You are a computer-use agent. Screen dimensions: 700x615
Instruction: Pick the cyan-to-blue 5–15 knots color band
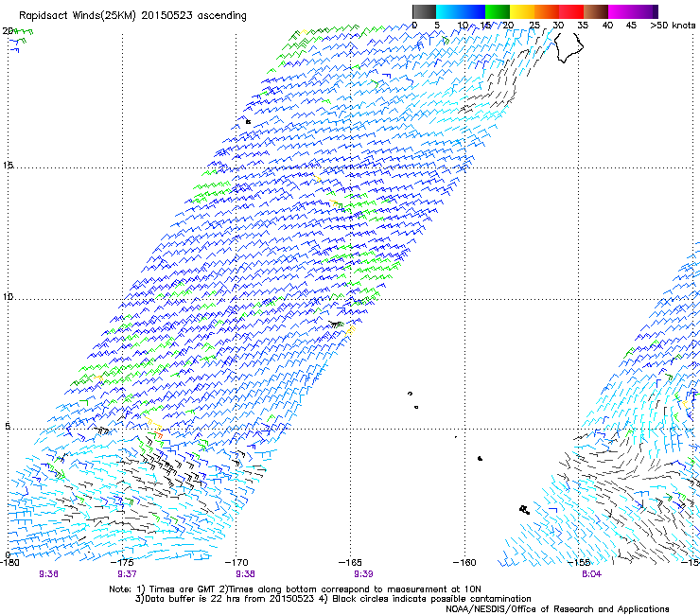tap(461, 11)
